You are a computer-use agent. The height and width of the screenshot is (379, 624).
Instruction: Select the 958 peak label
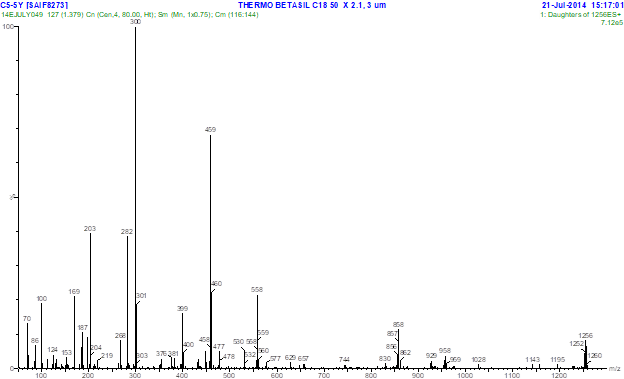(x=445, y=350)
